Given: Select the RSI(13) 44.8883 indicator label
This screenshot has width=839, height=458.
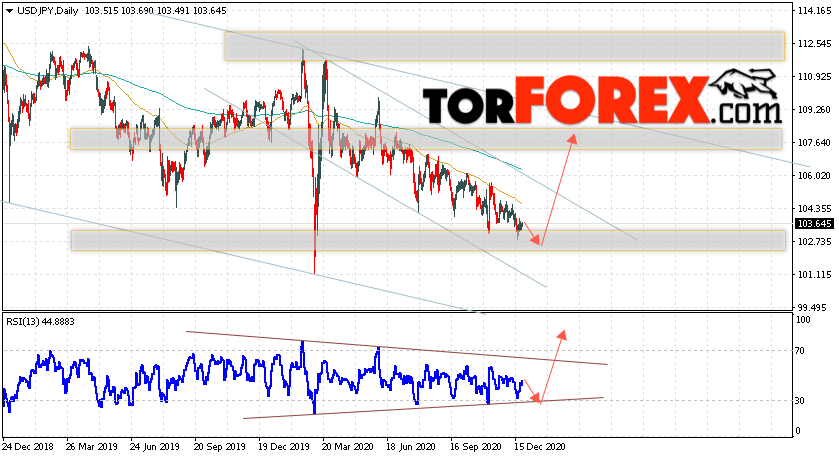Looking at the screenshot, I should tap(40, 322).
